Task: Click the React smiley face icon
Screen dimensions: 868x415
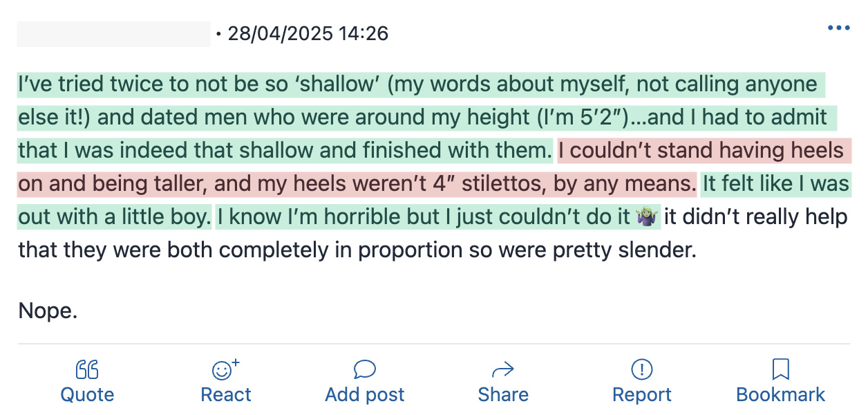Action: pos(225,370)
